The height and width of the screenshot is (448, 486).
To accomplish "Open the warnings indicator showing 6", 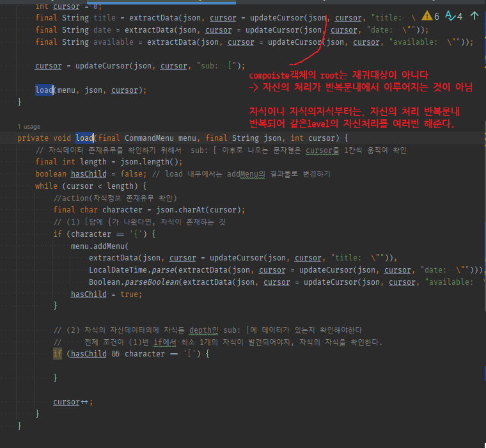I will (430, 16).
